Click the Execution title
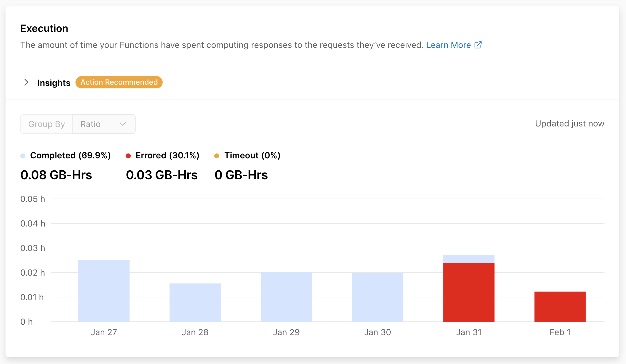 click(x=44, y=28)
